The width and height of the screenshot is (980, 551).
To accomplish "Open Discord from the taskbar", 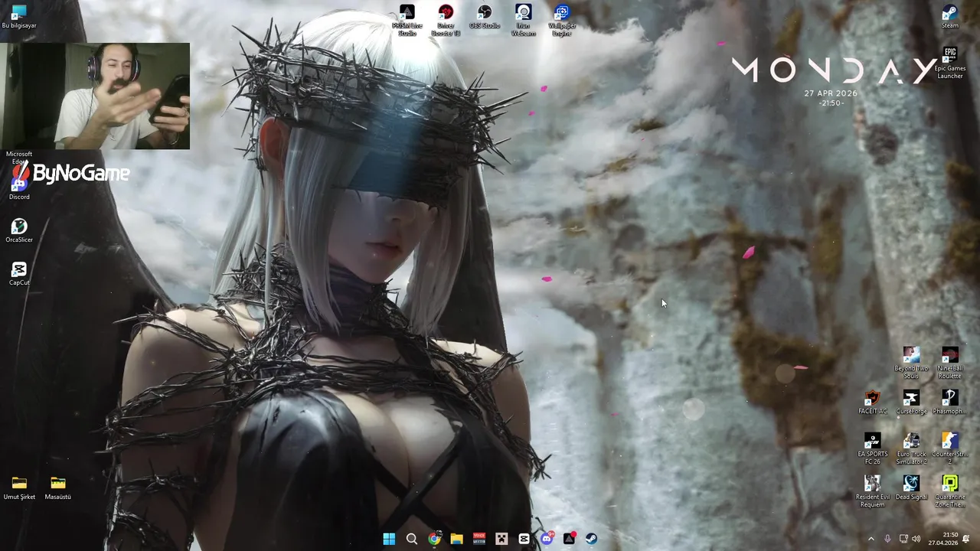I will pyautogui.click(x=547, y=539).
